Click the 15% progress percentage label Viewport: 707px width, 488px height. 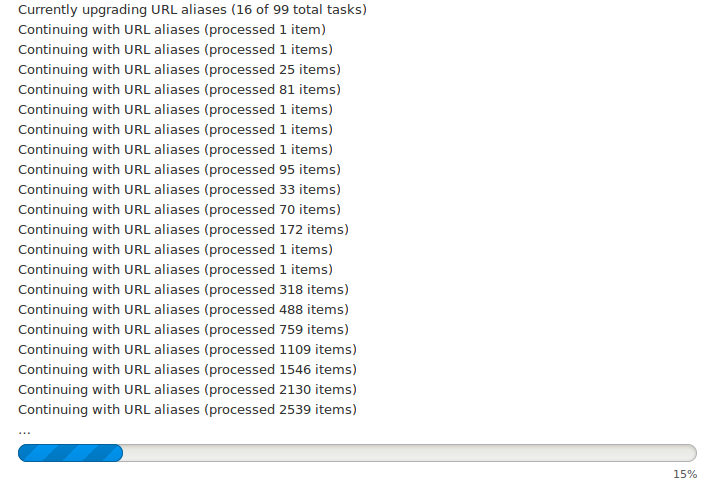pos(685,474)
